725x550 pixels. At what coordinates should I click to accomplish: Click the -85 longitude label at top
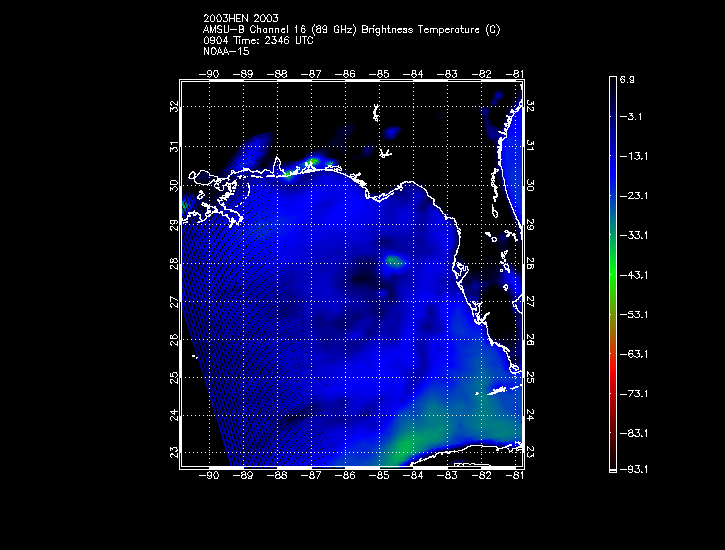(x=379, y=74)
